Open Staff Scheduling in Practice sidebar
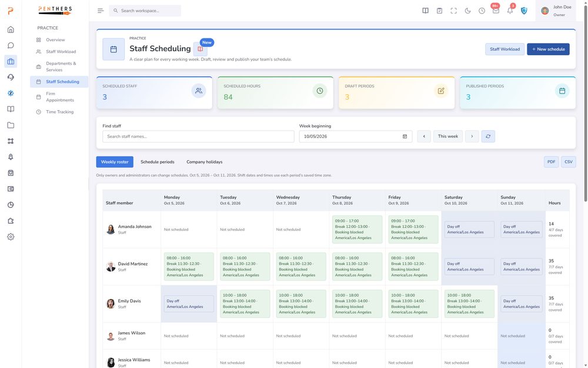The image size is (588, 368). pos(59,81)
